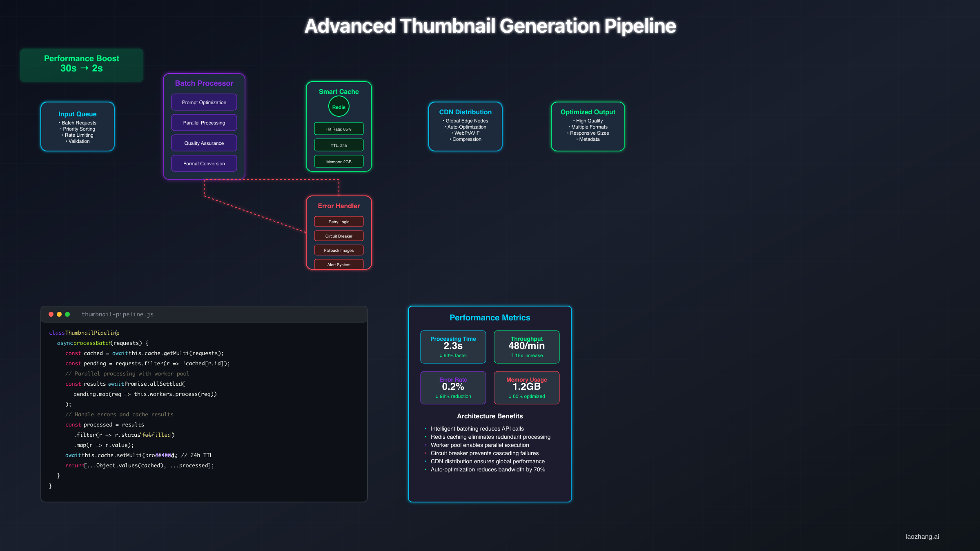
Task: Click CDN distribution ensures global performance
Action: (x=488, y=461)
